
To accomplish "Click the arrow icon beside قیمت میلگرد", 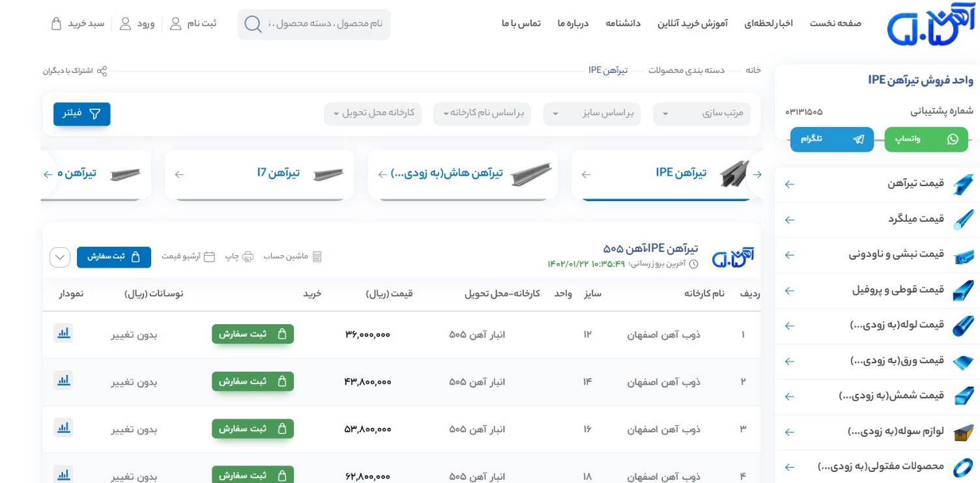I will (790, 220).
